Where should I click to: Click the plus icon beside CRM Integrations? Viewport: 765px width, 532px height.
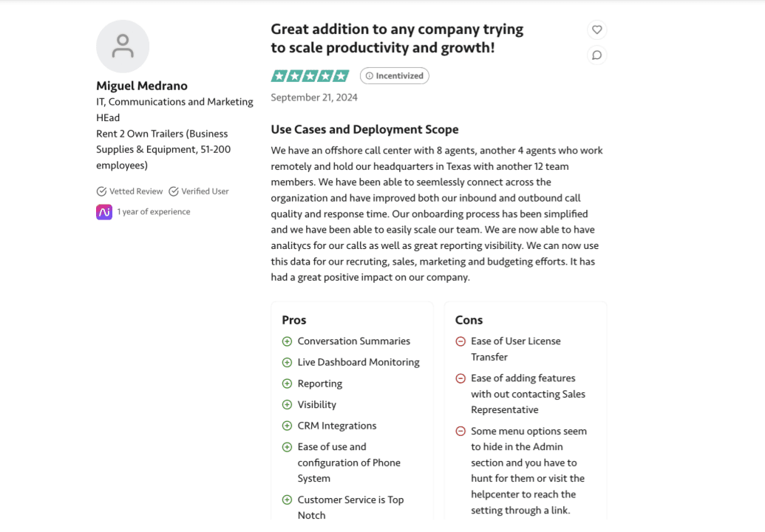click(287, 426)
